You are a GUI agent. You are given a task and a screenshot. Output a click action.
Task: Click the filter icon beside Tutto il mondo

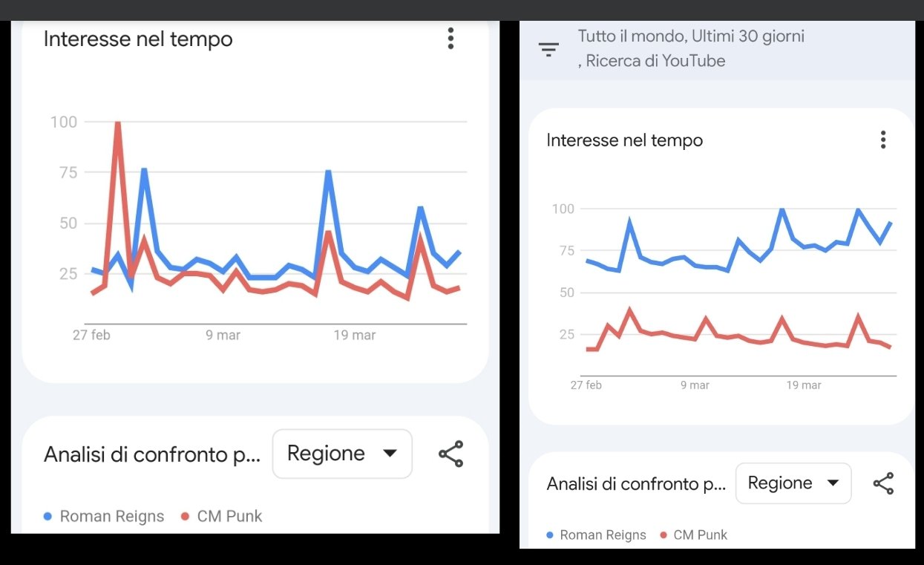(x=548, y=50)
